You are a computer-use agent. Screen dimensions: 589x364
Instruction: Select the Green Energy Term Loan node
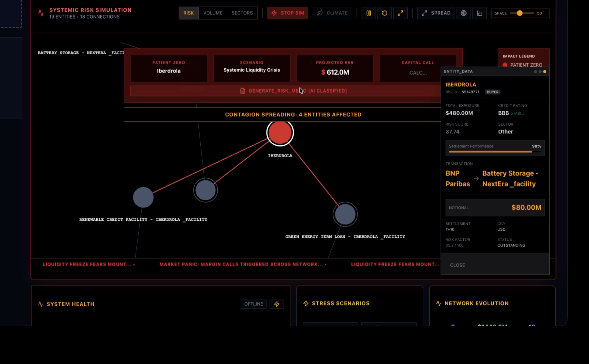345,214
